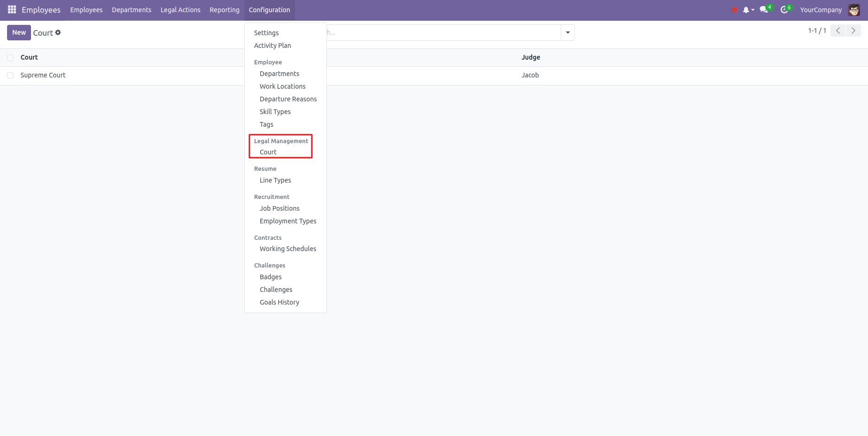Open the Legal Actions menu
868x436 pixels.
pos(180,10)
